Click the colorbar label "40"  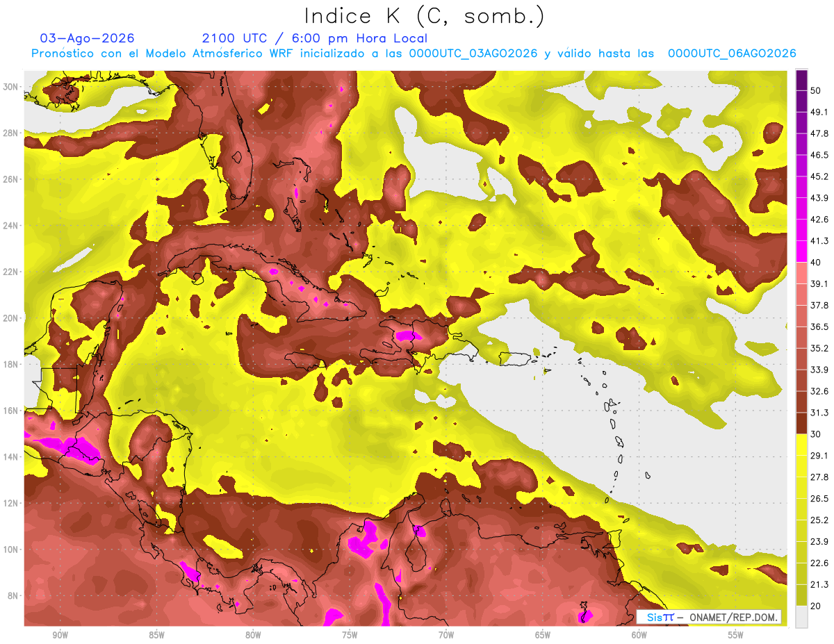coord(816,262)
